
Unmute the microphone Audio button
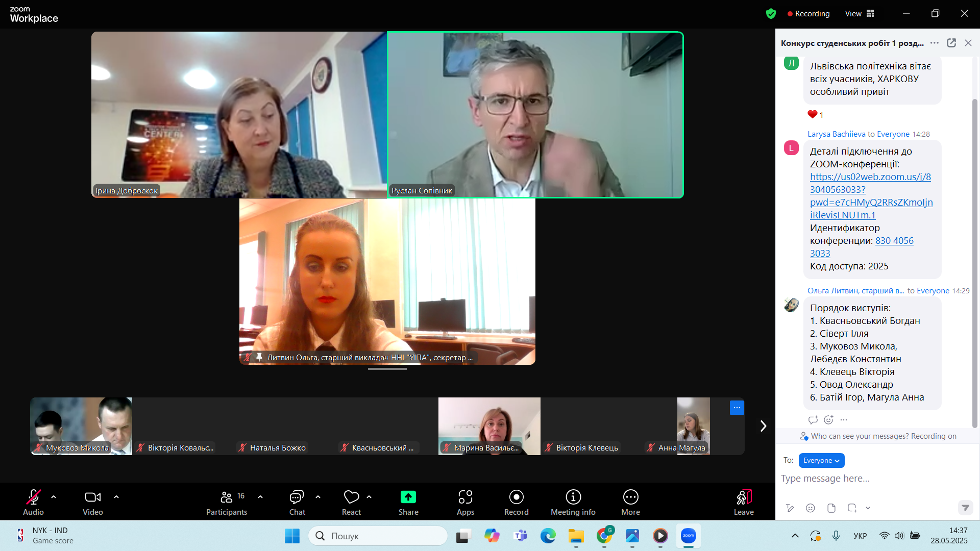point(33,503)
